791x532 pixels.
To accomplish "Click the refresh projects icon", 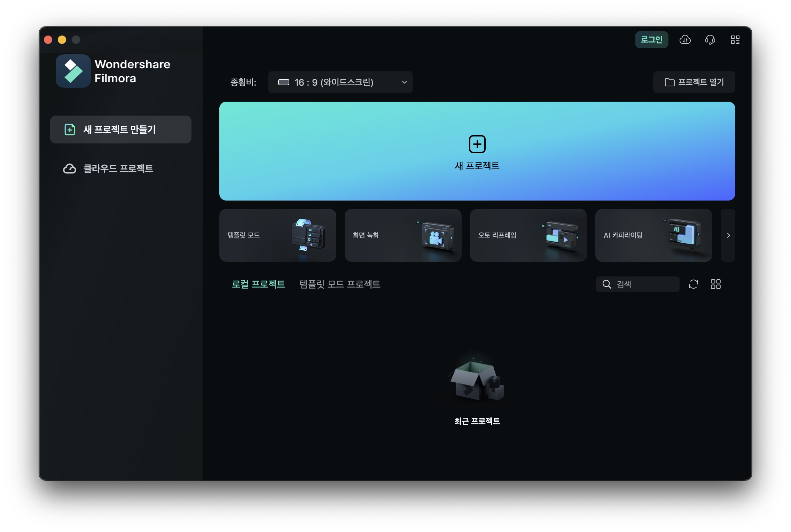I will pos(693,284).
